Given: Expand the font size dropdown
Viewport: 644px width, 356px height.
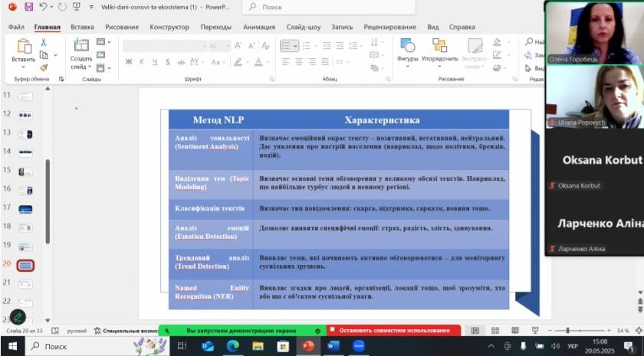Looking at the screenshot, I should (228, 45).
